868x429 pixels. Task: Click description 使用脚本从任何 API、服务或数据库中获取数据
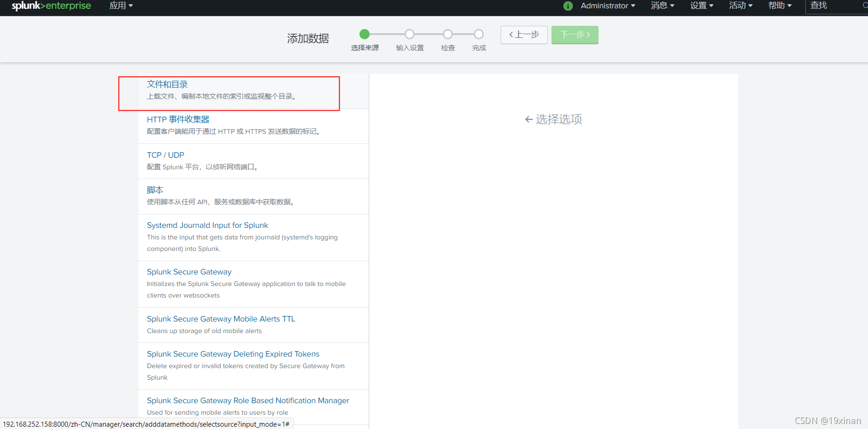point(221,202)
